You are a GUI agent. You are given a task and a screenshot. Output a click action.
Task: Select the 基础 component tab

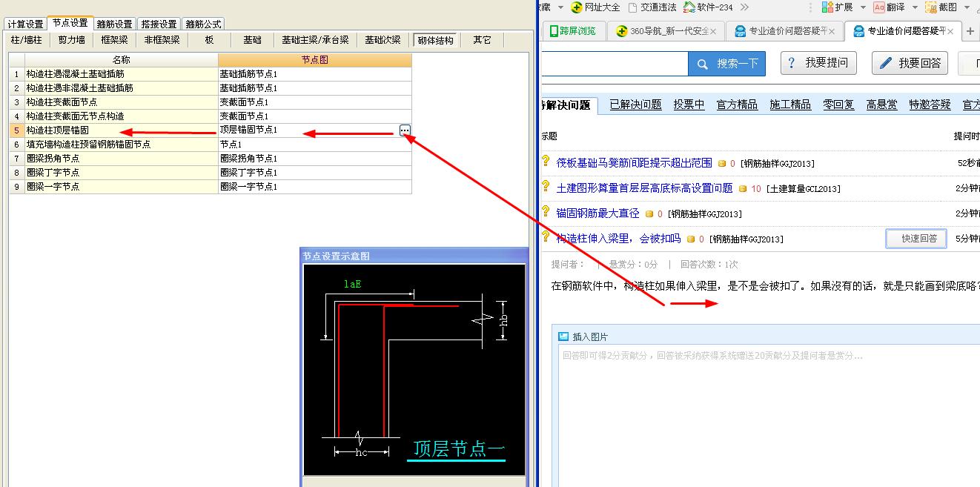click(x=252, y=40)
